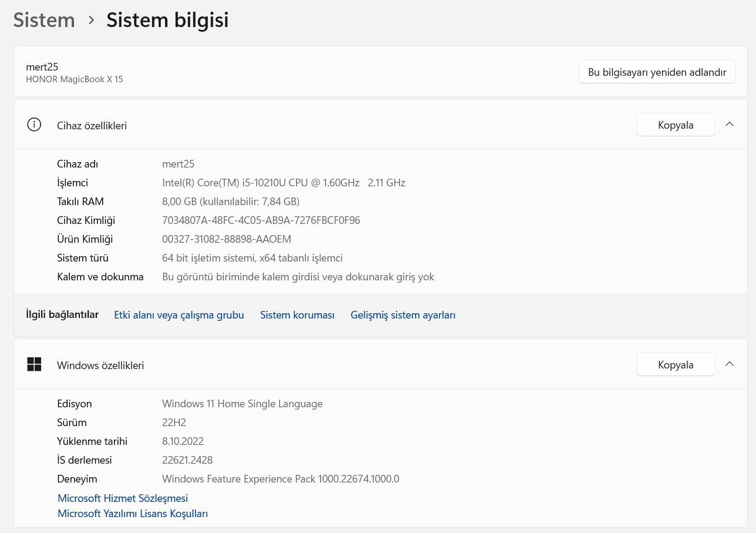Click the product ID 00327-31082-88898-AAOEM
This screenshot has width=756, height=533.
click(x=227, y=239)
